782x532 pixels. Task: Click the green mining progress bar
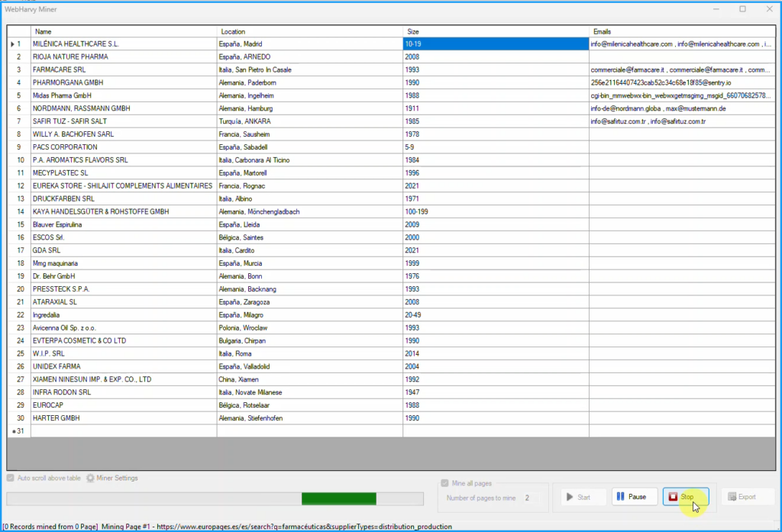(x=338, y=498)
